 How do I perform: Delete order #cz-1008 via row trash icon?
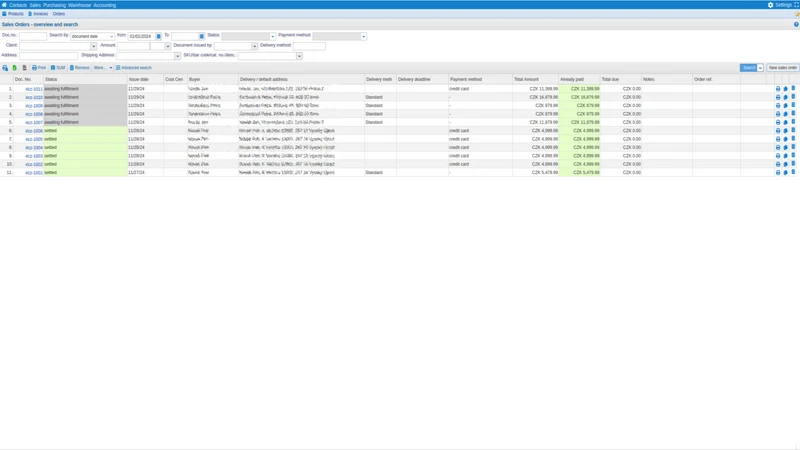click(x=793, y=114)
